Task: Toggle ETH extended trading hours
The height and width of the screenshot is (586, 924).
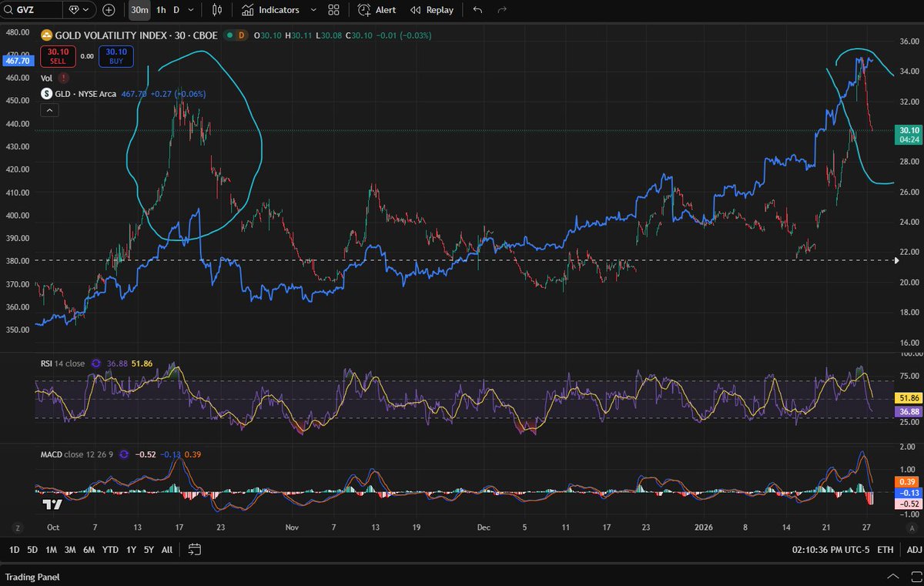Action: point(885,550)
